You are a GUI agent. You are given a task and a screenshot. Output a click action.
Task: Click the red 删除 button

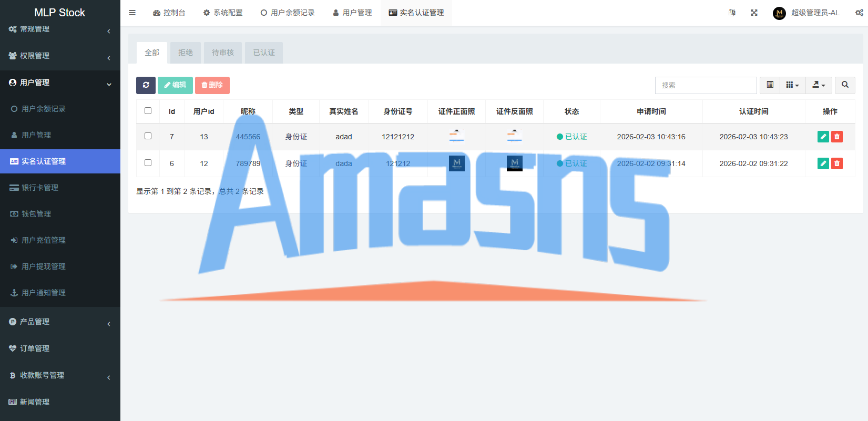pos(212,85)
